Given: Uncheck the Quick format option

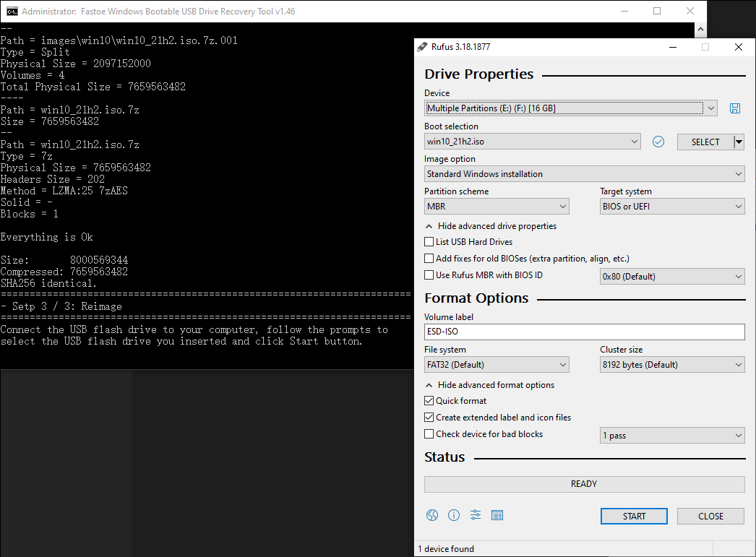Looking at the screenshot, I should click(x=429, y=401).
